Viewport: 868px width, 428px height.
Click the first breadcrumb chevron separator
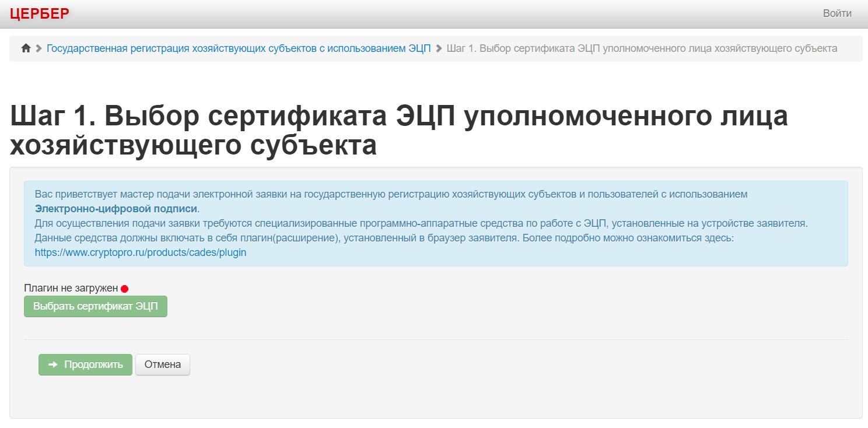tap(39, 48)
